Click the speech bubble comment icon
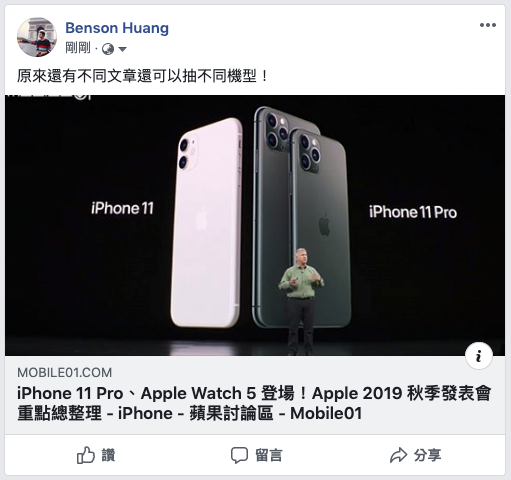511x480 pixels. [x=239, y=455]
